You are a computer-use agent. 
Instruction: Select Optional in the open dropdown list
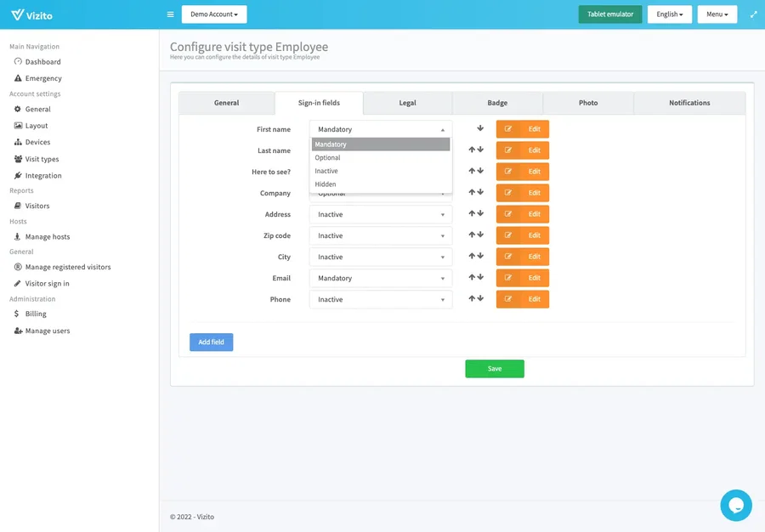328,158
